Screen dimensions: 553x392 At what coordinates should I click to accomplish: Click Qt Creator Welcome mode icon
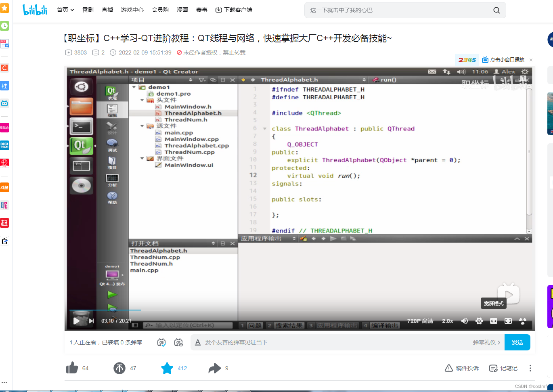pos(112,93)
